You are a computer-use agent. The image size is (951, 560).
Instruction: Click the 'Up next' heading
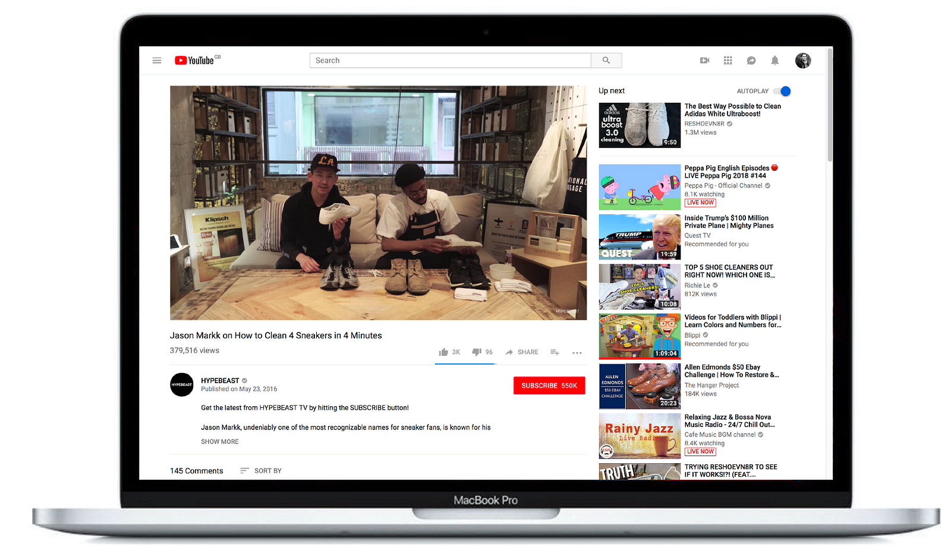pyautogui.click(x=612, y=91)
